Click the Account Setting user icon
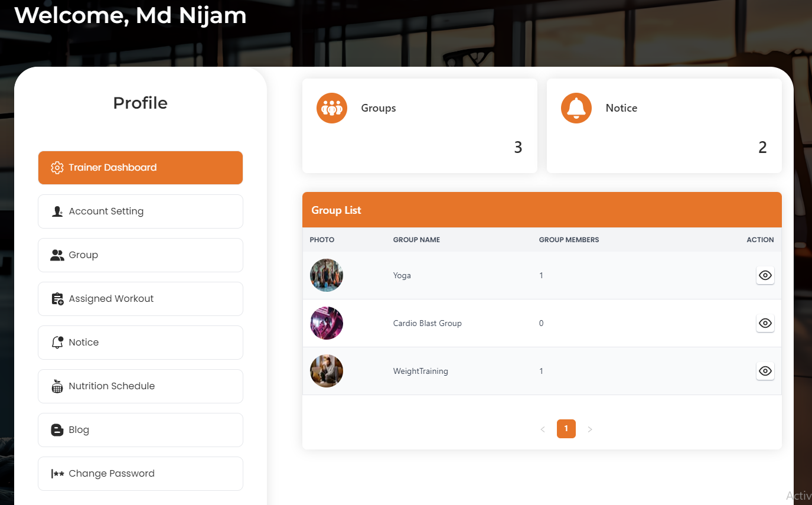 [57, 211]
